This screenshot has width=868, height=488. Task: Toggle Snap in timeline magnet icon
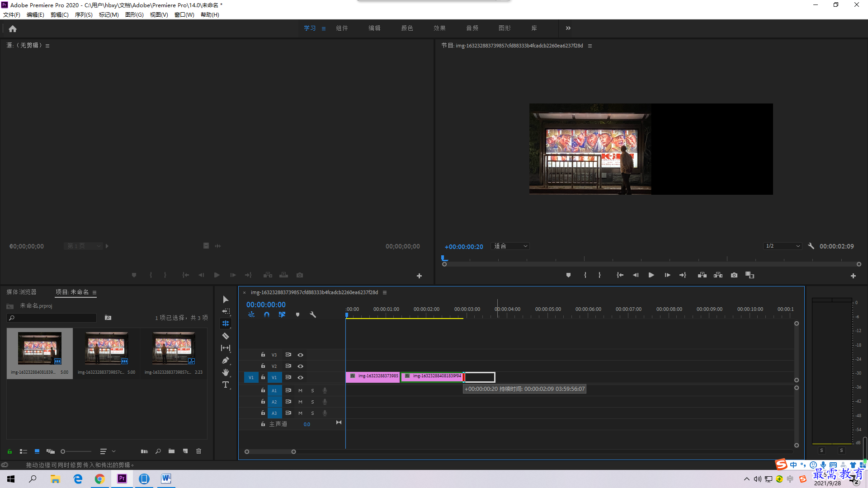point(267,314)
